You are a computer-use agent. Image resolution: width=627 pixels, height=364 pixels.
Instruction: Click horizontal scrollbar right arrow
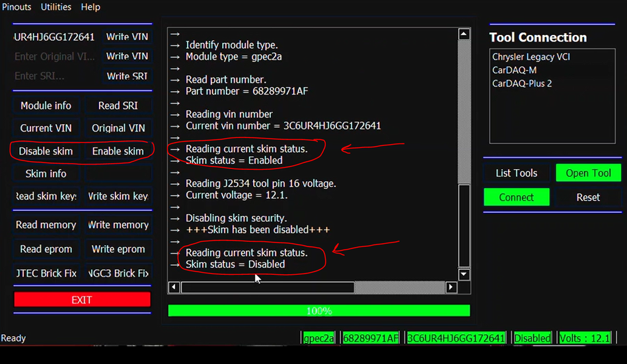451,287
